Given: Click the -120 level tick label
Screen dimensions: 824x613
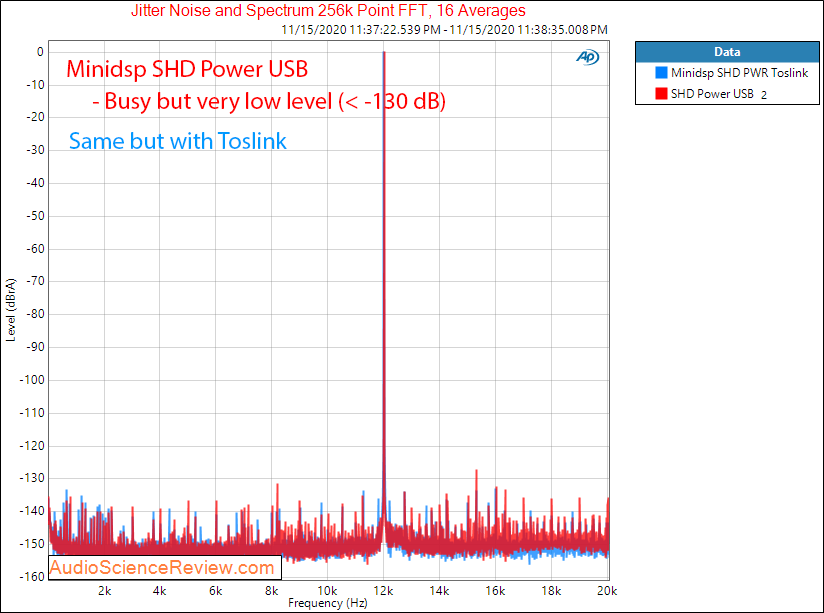Looking at the screenshot, I should [33, 446].
